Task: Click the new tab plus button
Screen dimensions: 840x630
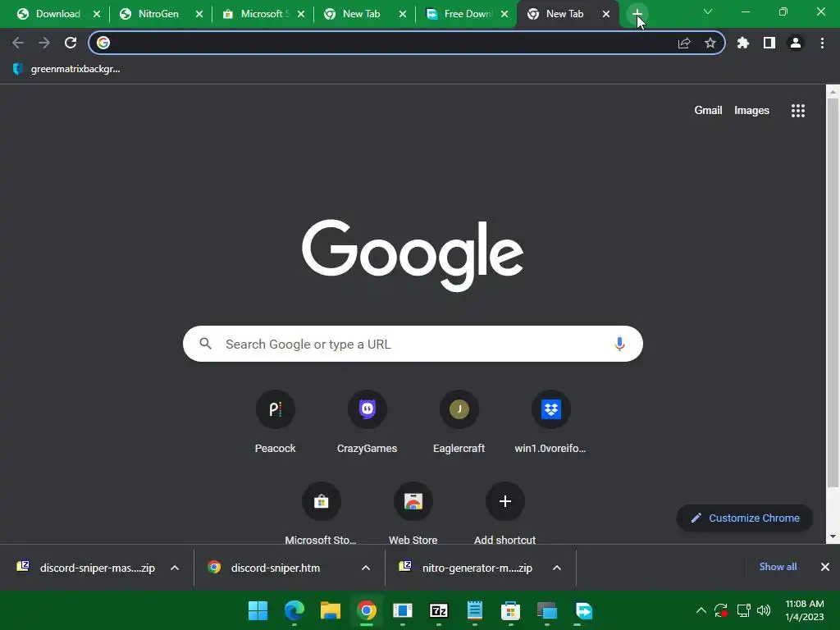Action: [x=637, y=14]
